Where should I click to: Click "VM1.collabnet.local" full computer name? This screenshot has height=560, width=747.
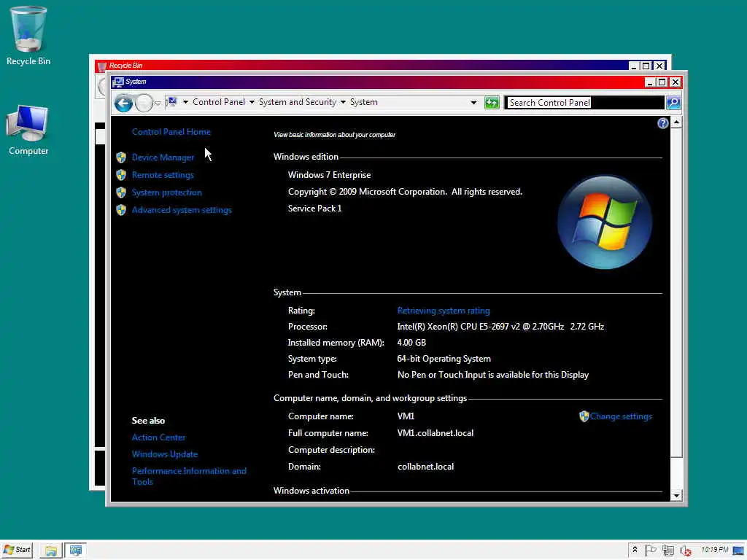[x=436, y=433]
